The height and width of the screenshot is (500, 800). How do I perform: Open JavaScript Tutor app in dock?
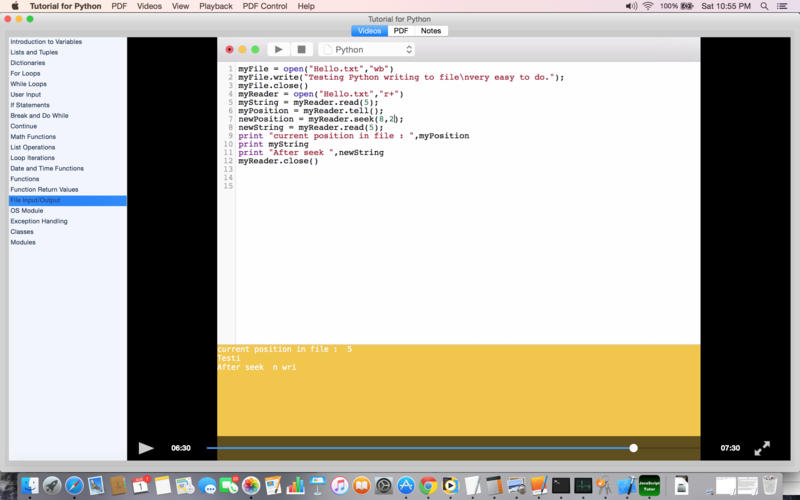pyautogui.click(x=649, y=485)
